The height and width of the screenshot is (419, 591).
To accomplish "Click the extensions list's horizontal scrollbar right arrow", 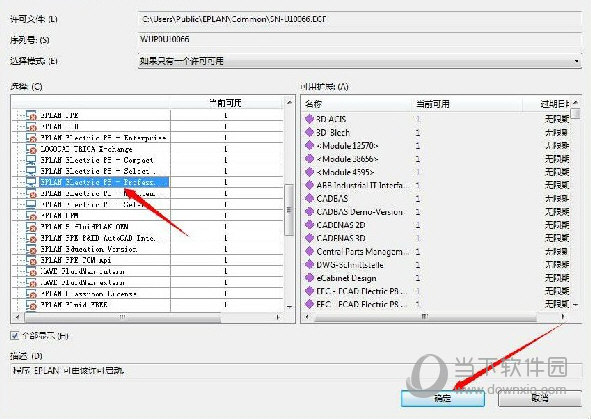I will coord(563,317).
